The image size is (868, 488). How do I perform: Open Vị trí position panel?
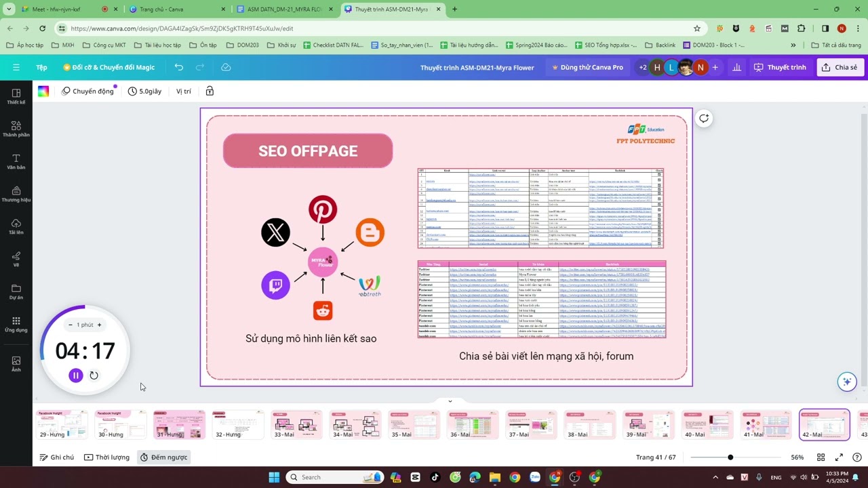click(x=184, y=91)
